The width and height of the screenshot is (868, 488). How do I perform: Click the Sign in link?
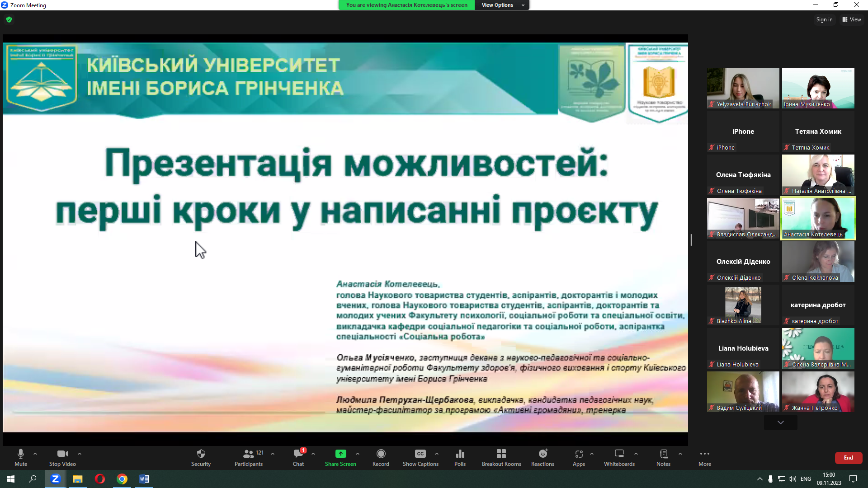pyautogui.click(x=824, y=19)
